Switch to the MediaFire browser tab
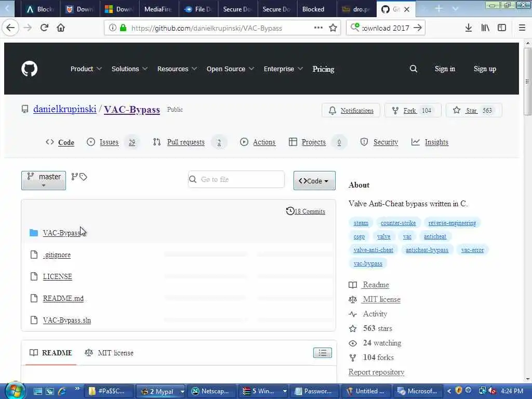 coord(159,9)
